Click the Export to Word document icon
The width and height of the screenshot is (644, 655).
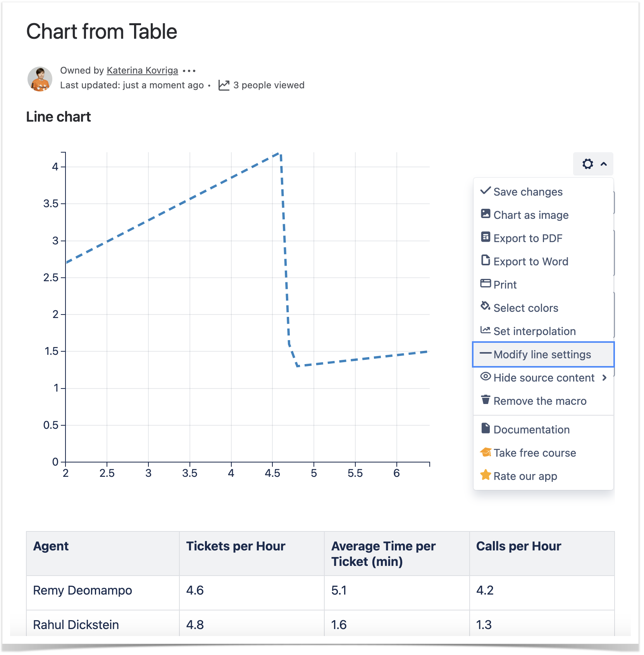[485, 260]
